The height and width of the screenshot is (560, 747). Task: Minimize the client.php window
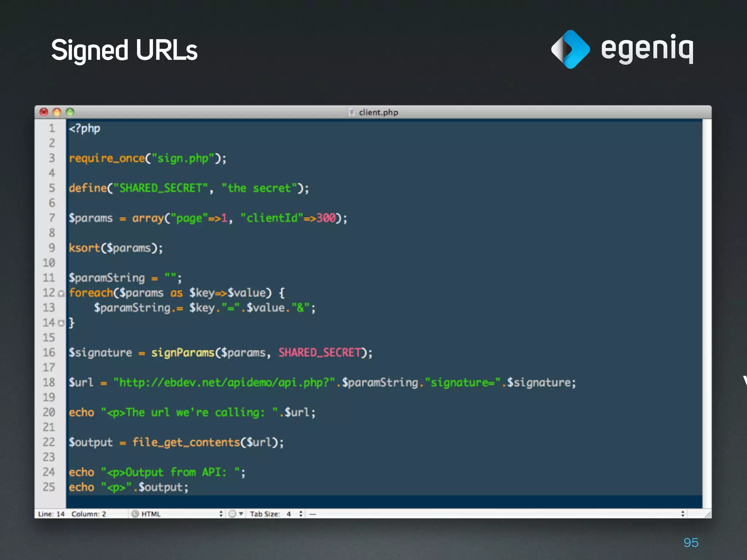pos(57,112)
